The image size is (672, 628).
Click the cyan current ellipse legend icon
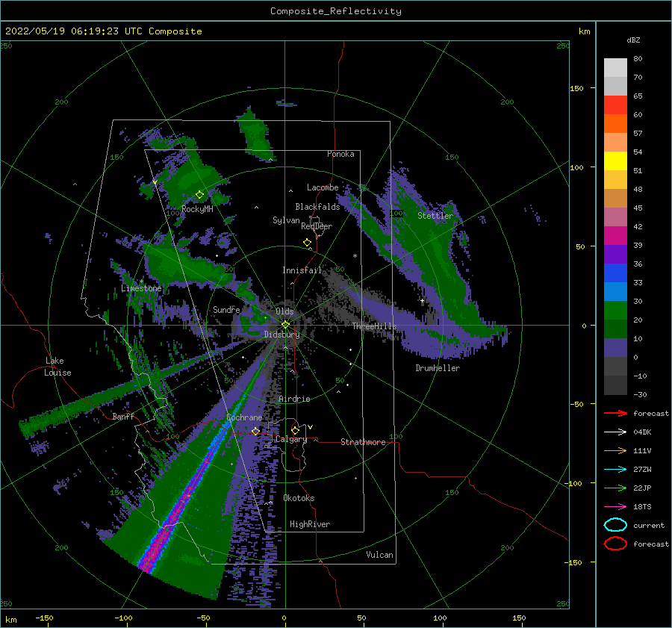[615, 525]
